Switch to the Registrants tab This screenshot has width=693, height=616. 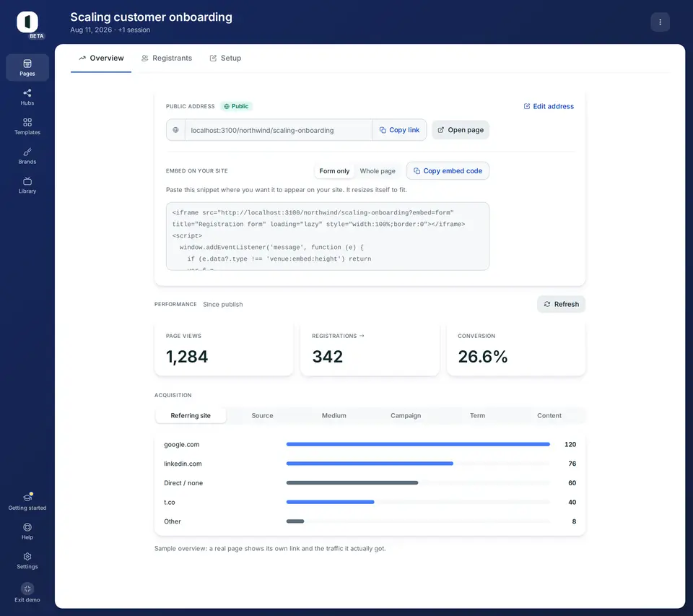pos(167,58)
